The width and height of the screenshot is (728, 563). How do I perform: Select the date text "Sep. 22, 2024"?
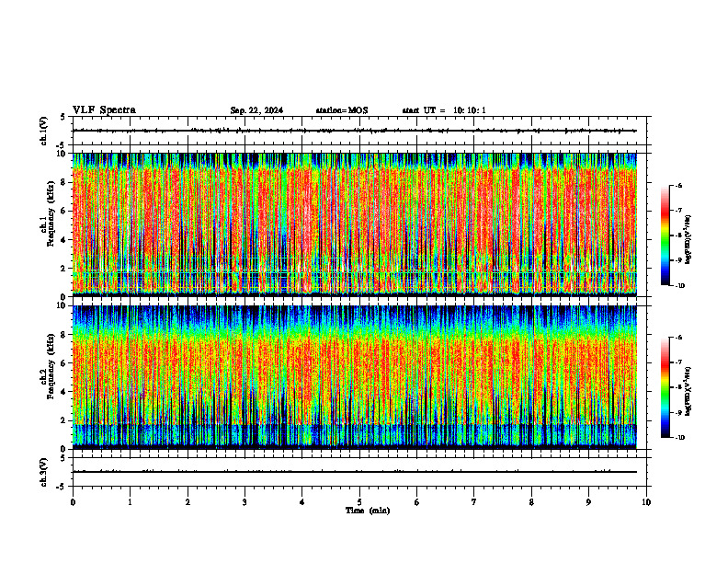[256, 110]
